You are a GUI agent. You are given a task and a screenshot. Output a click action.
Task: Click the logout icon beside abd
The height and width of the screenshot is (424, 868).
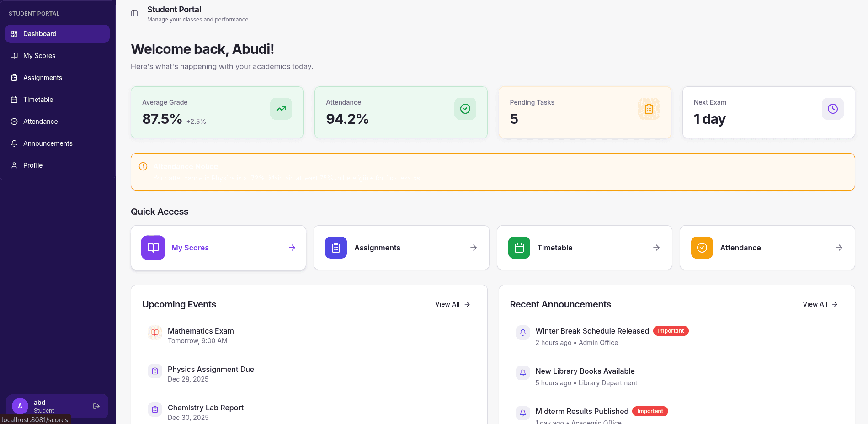[x=96, y=406]
